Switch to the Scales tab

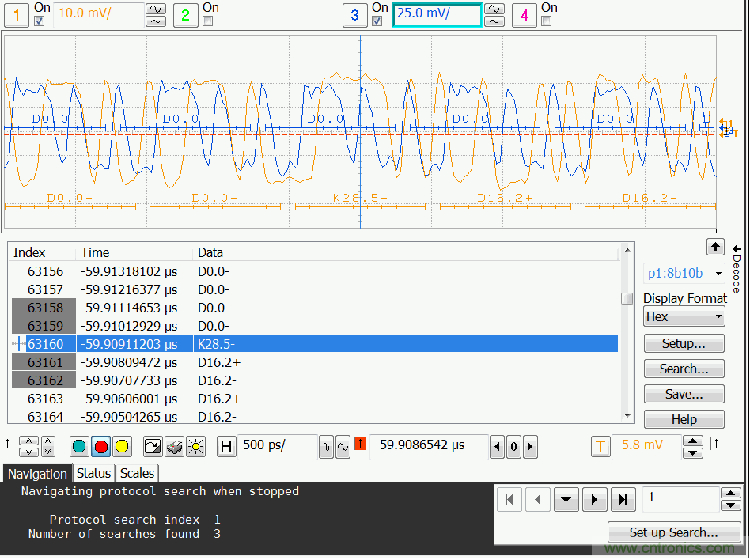(x=137, y=473)
